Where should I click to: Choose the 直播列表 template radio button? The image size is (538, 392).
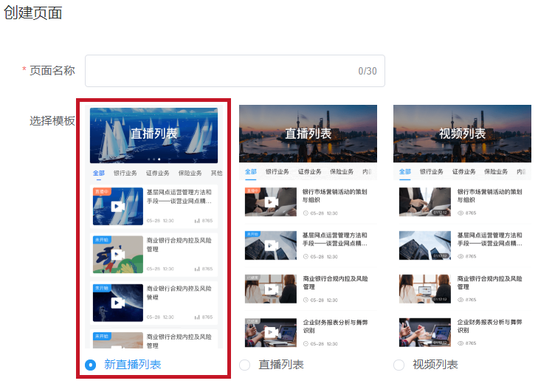pyautogui.click(x=245, y=365)
